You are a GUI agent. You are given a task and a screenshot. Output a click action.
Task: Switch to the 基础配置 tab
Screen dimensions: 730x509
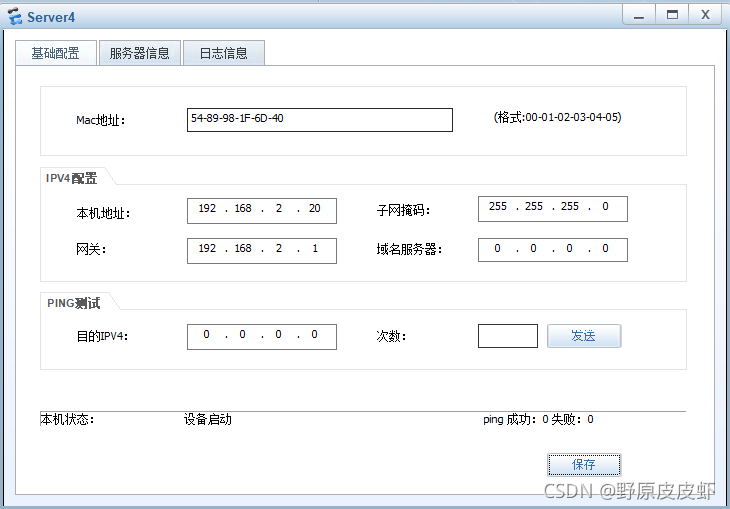56,53
